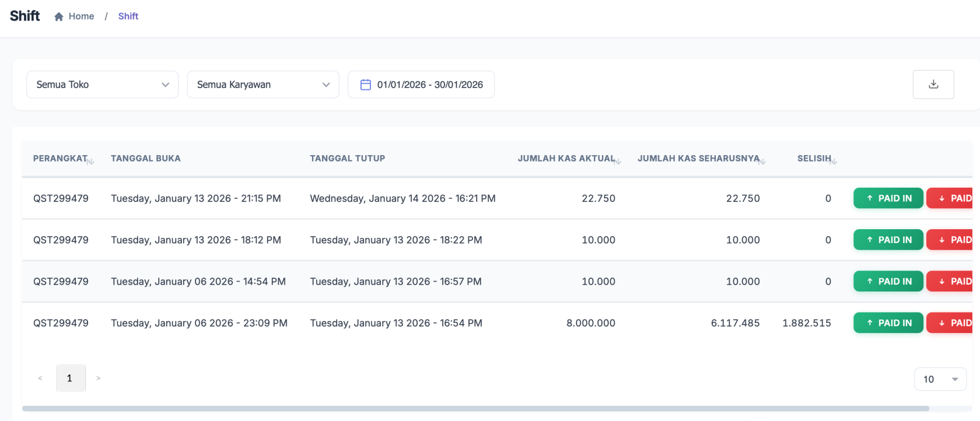Go to next page arrow
The height and width of the screenshot is (421, 980).
[x=99, y=378]
